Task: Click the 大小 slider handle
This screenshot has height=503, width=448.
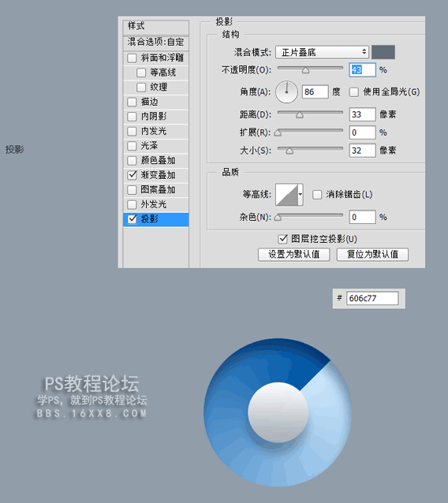Action: click(x=289, y=151)
